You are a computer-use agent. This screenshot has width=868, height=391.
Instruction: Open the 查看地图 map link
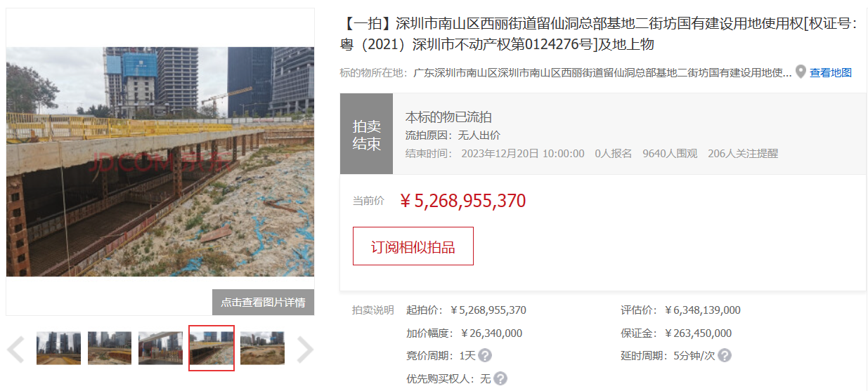[x=831, y=72]
